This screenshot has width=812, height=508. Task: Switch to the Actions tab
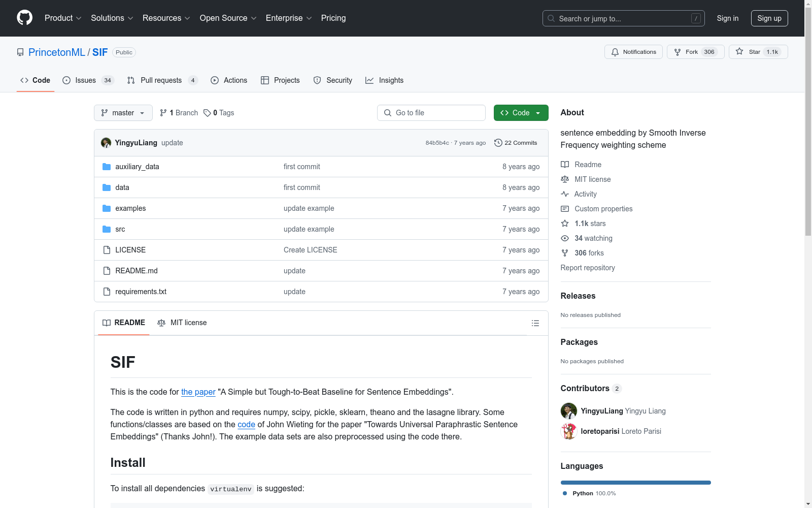[229, 80]
